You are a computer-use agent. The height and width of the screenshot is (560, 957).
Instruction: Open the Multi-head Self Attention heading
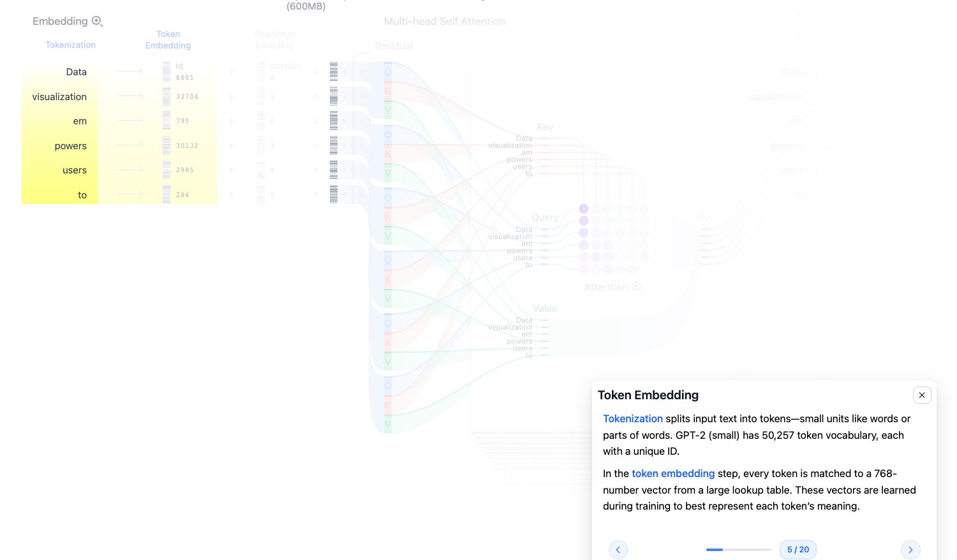(x=444, y=21)
